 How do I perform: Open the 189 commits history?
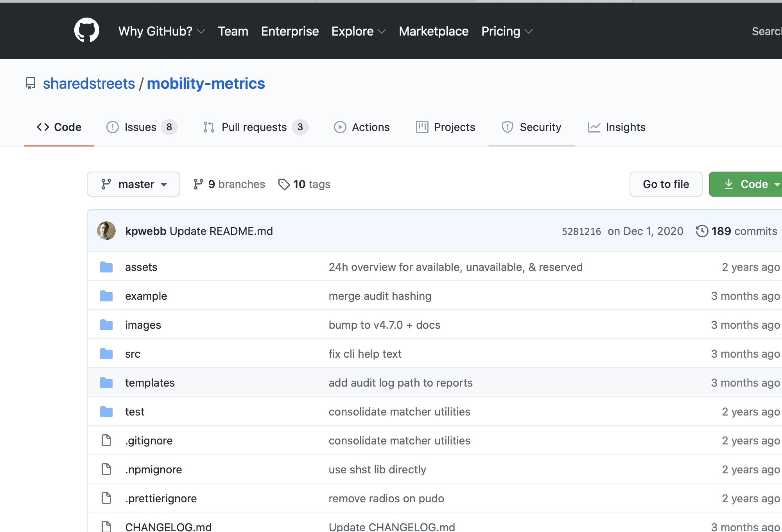pyautogui.click(x=737, y=231)
